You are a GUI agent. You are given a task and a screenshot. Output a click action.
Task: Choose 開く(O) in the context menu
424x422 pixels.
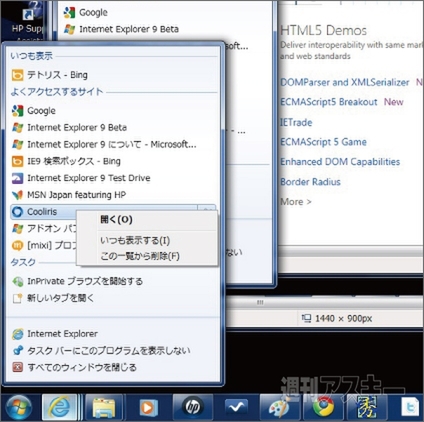pos(147,220)
